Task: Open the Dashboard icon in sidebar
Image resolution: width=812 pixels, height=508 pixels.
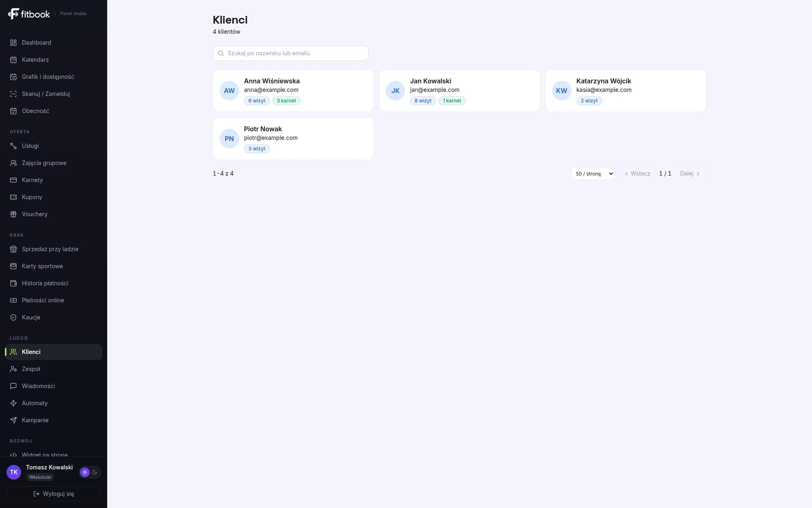Action: pyautogui.click(x=13, y=43)
